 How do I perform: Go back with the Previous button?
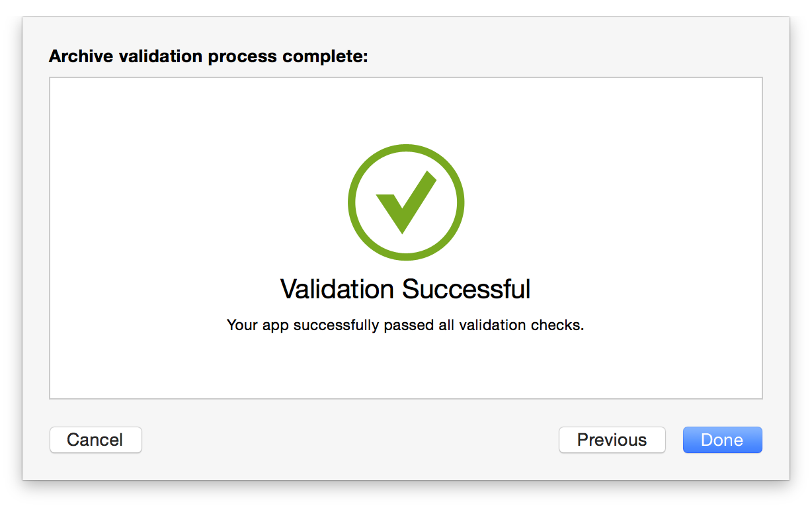coord(612,440)
